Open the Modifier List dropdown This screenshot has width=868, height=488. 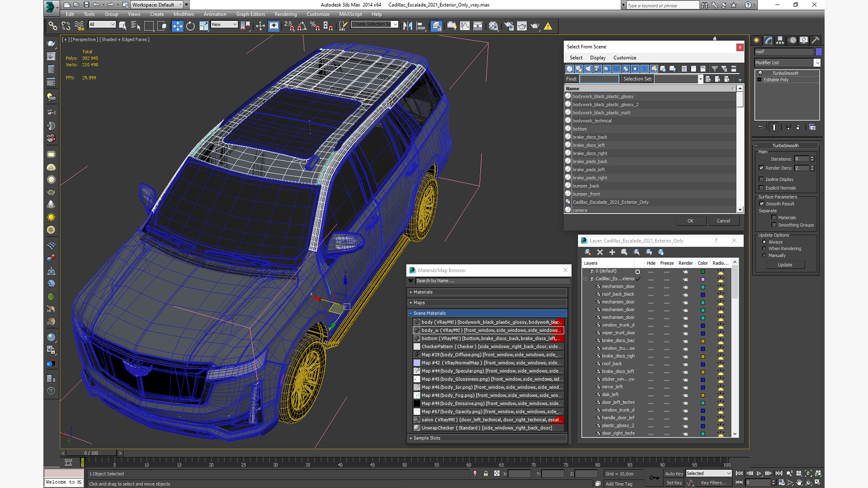point(788,63)
